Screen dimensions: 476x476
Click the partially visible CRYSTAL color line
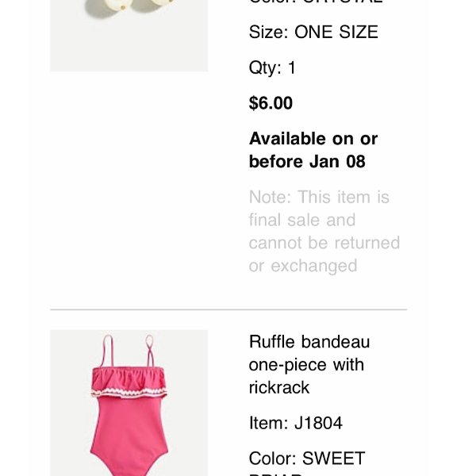click(x=316, y=2)
